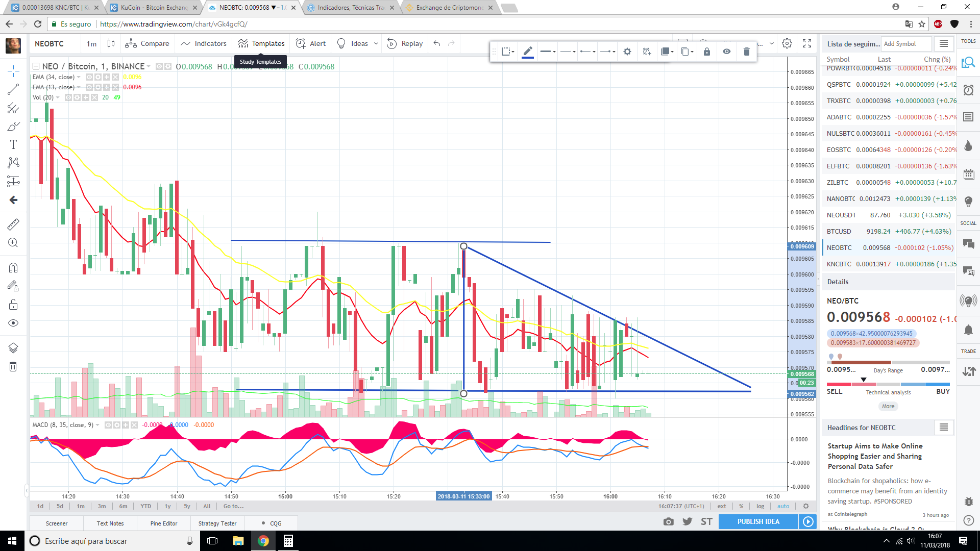The image size is (980, 551).
Task: Toggle percent scale button
Action: (x=741, y=506)
